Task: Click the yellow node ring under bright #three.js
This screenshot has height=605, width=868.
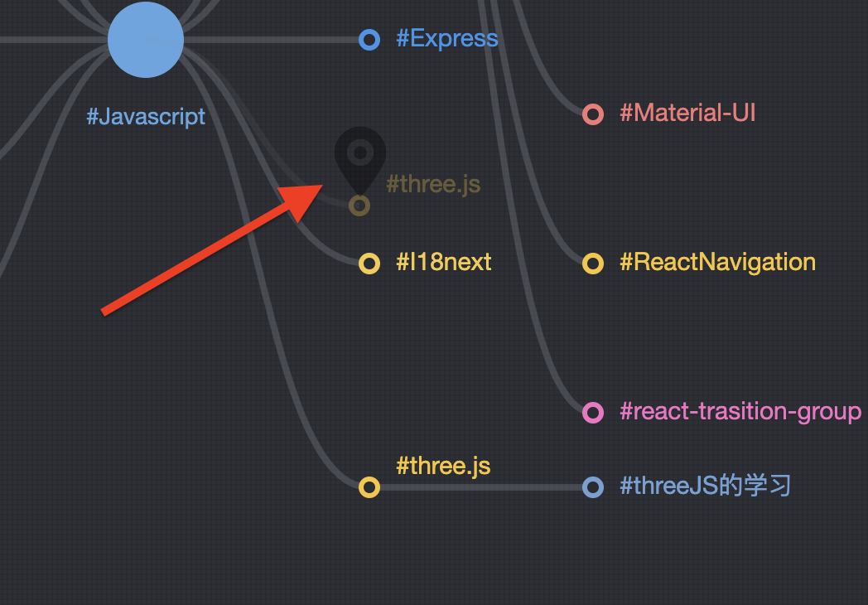Action: click(x=369, y=487)
